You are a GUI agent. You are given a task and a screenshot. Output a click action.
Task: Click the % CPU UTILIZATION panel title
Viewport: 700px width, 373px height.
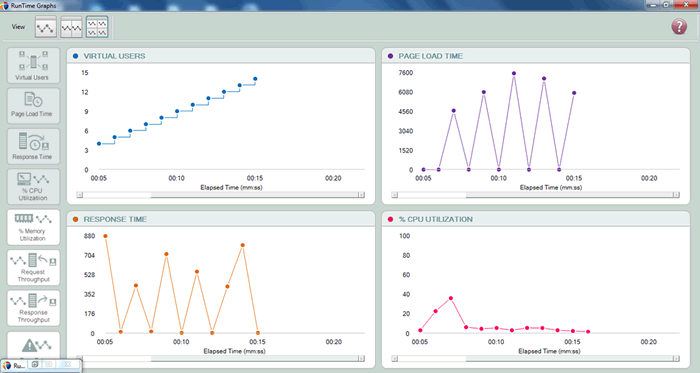pos(436,220)
